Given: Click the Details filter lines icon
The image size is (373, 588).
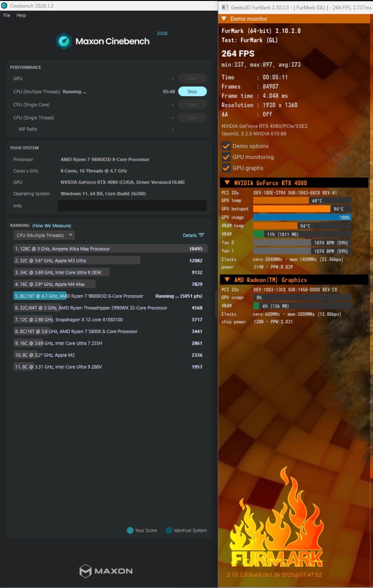Looking at the screenshot, I should click(201, 235).
